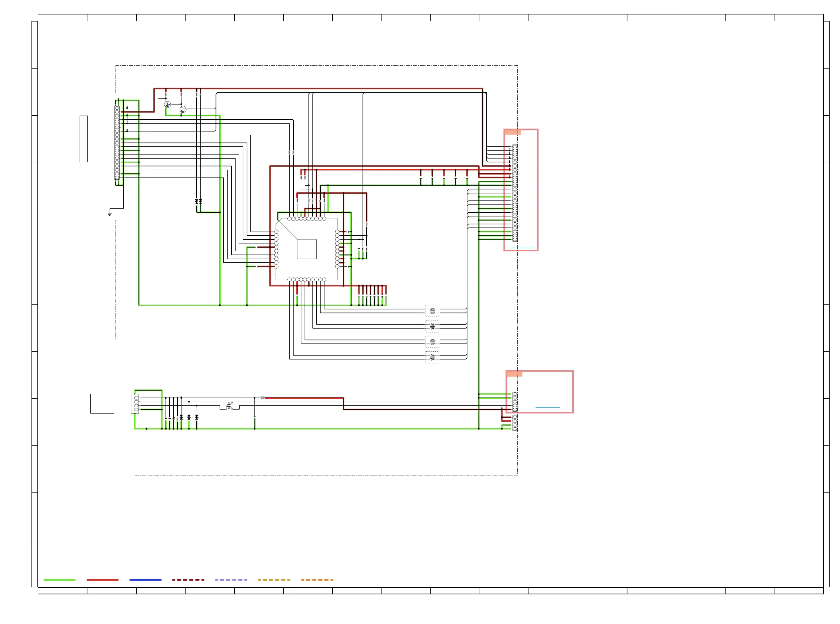Click the ground symbol at lower left
This screenshot has height=624, width=840.
(x=110, y=214)
